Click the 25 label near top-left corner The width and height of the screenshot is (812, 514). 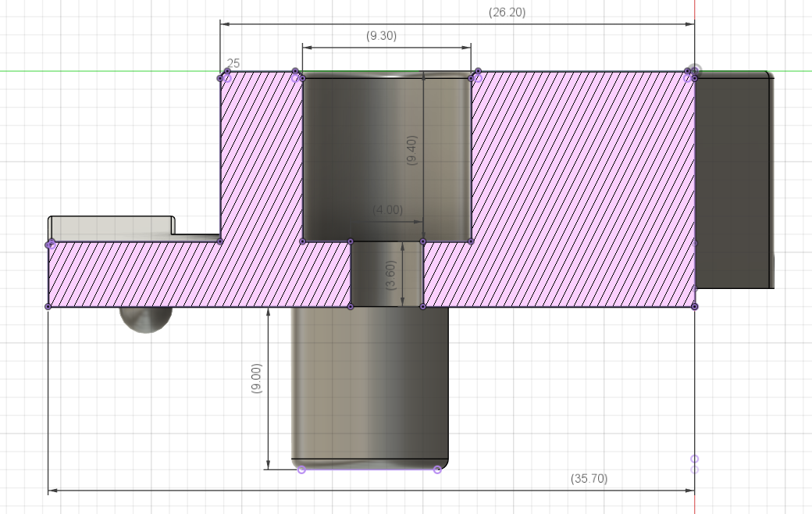[x=233, y=63]
